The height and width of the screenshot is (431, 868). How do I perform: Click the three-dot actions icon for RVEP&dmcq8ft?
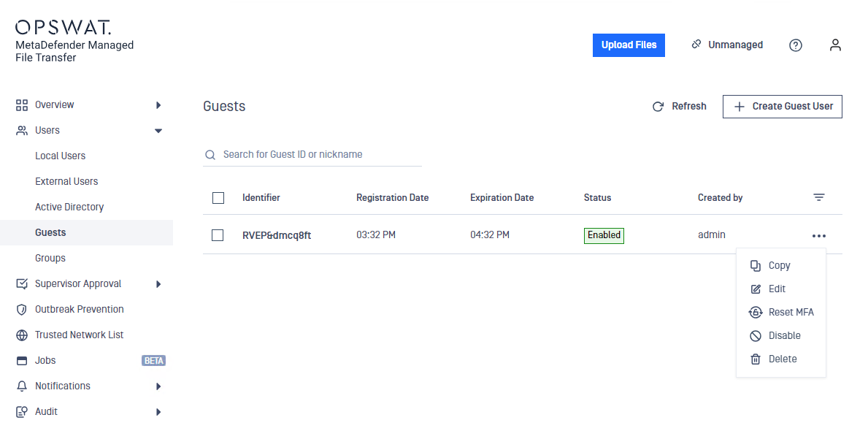point(819,236)
